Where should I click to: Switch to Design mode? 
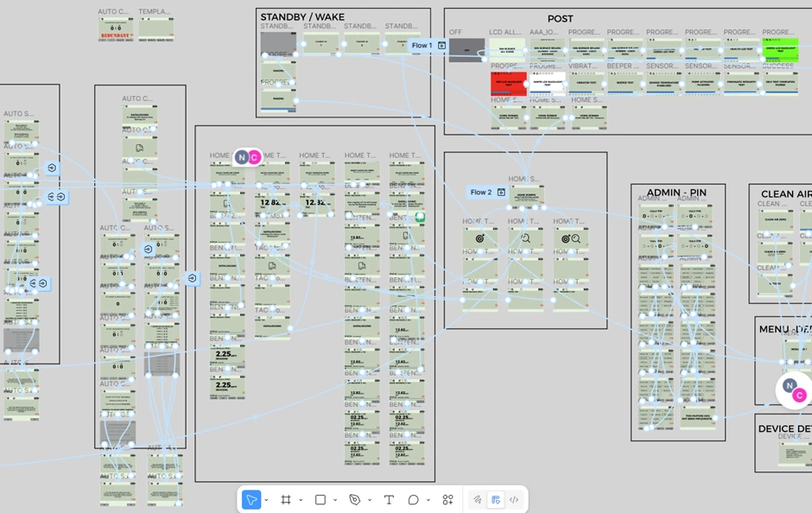point(496,499)
